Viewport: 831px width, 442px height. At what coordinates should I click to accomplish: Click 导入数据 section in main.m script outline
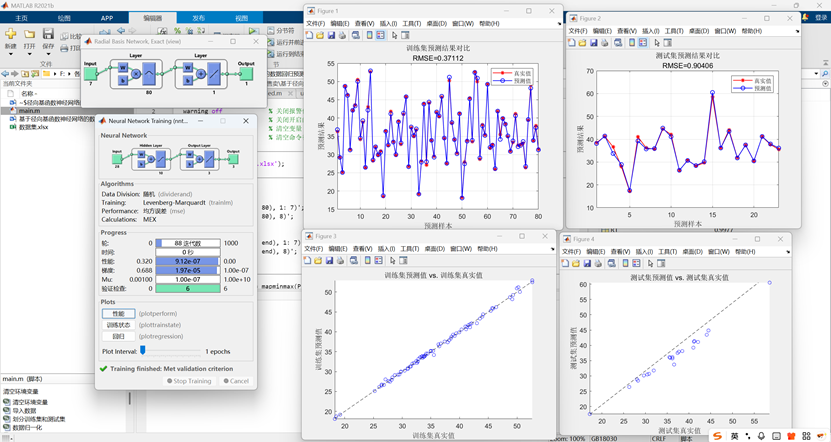point(24,411)
